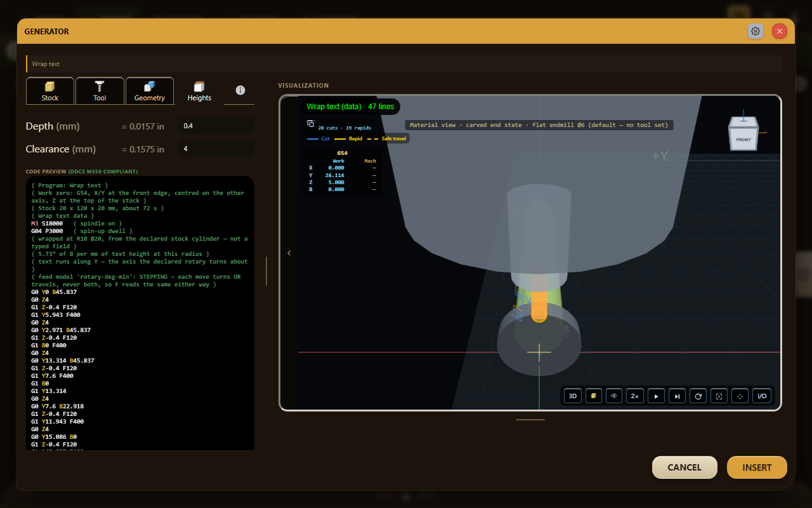The height and width of the screenshot is (508, 812).
Task: Toggle material view cube icon
Action: tap(593, 396)
